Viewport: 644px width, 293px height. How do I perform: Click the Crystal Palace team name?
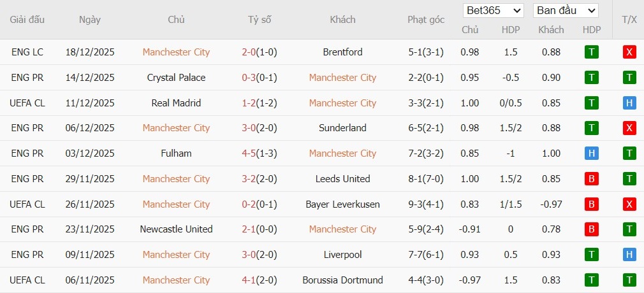click(x=176, y=78)
